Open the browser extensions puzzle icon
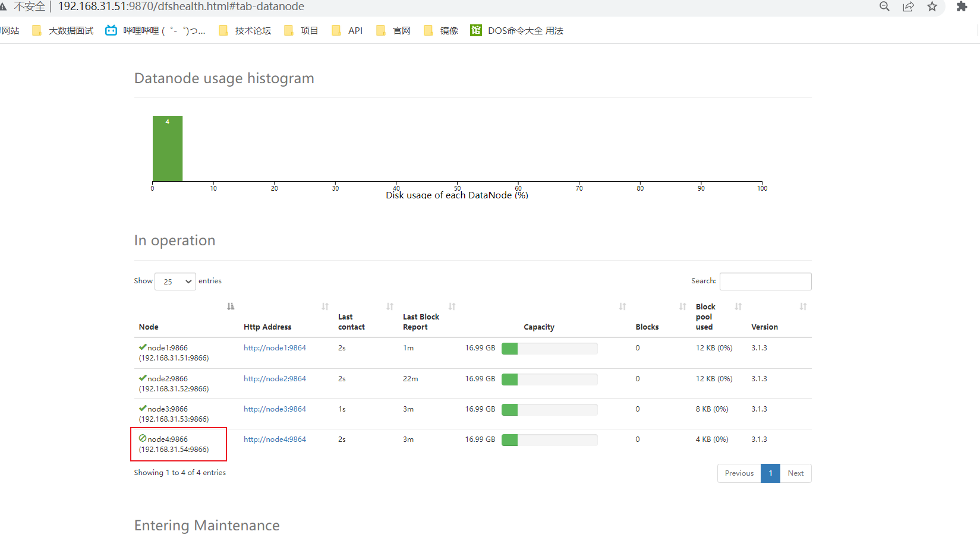This screenshot has height=544, width=980. 962,7
